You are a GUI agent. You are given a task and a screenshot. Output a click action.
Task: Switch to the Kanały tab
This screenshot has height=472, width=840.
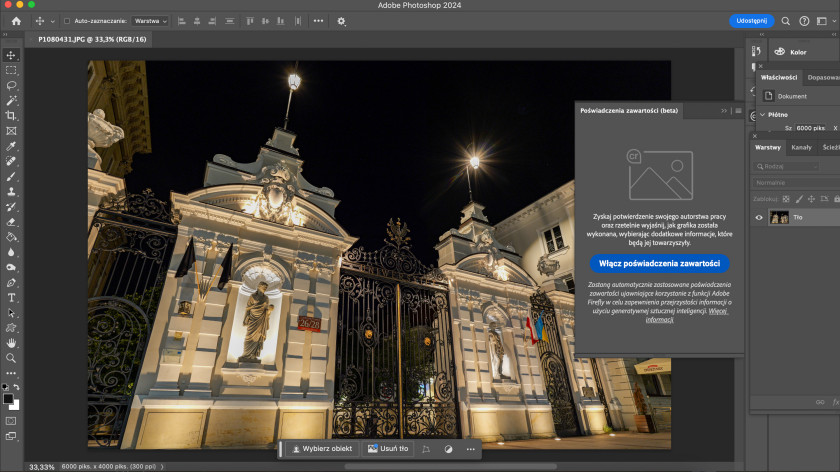click(801, 147)
